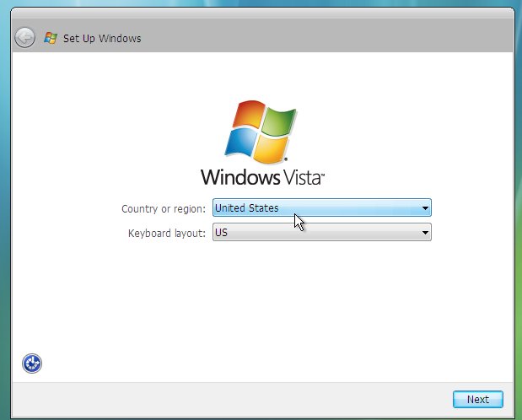522x420 pixels.
Task: Click empty gray title bar area
Action: tap(337, 38)
